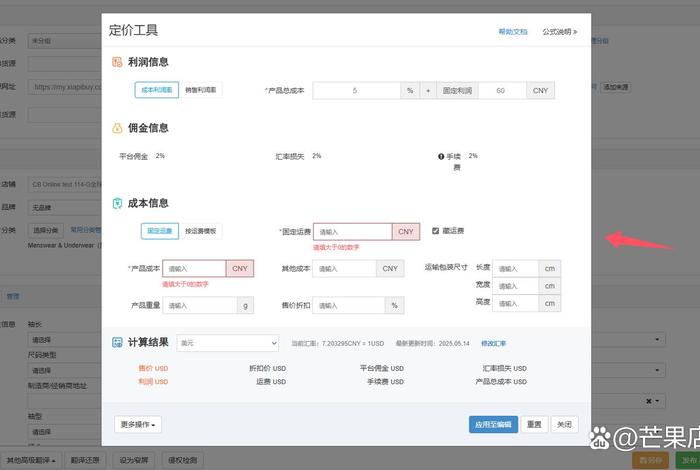
Task: Focus the 固定利润 field showing 60
Action: (x=502, y=91)
